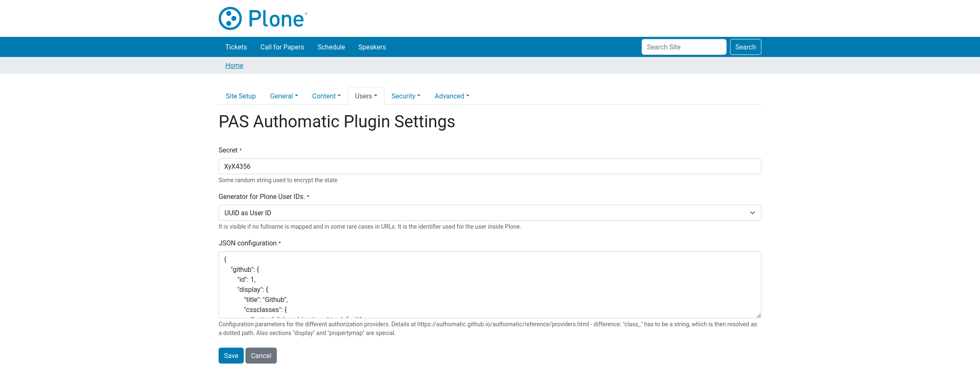Expand the General dropdown menu

[x=284, y=96]
